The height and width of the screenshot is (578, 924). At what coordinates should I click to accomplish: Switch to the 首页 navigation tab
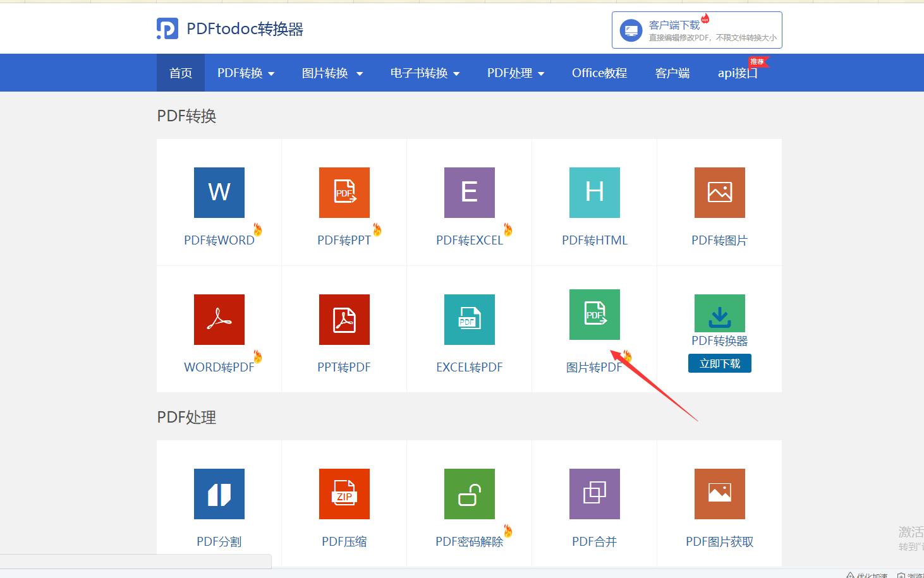[180, 73]
